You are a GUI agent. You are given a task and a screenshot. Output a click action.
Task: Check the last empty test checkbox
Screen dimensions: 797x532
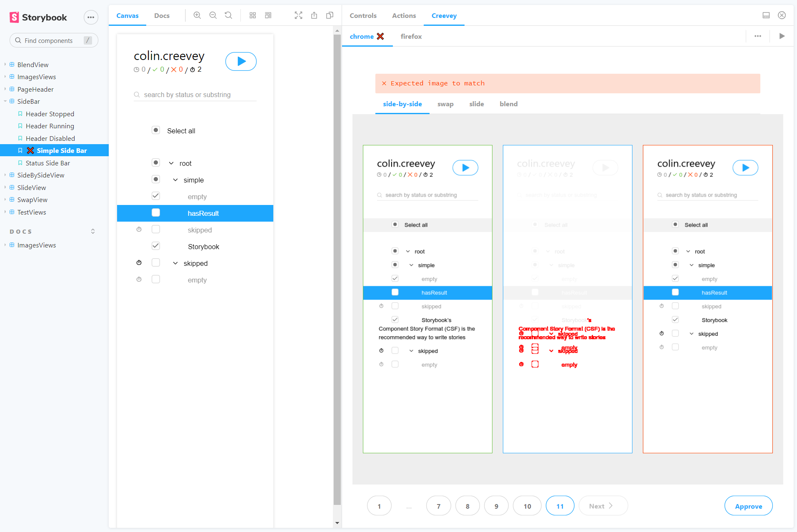point(156,279)
